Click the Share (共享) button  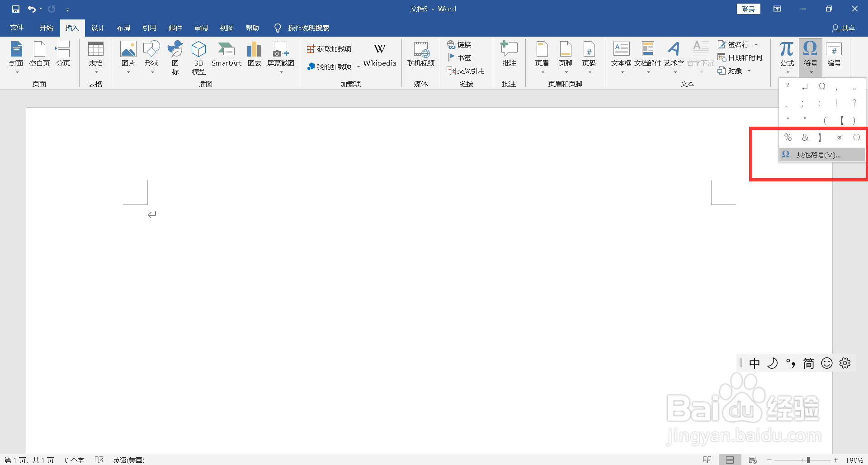pyautogui.click(x=844, y=28)
